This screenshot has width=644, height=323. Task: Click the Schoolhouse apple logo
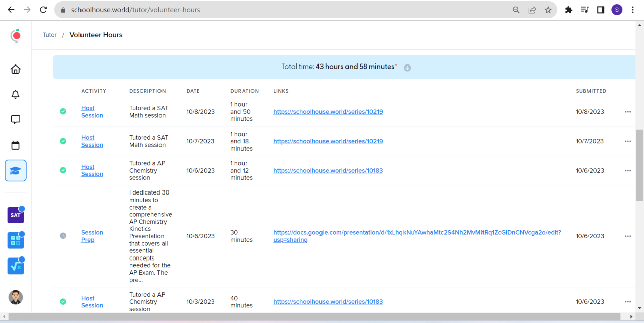tap(16, 35)
